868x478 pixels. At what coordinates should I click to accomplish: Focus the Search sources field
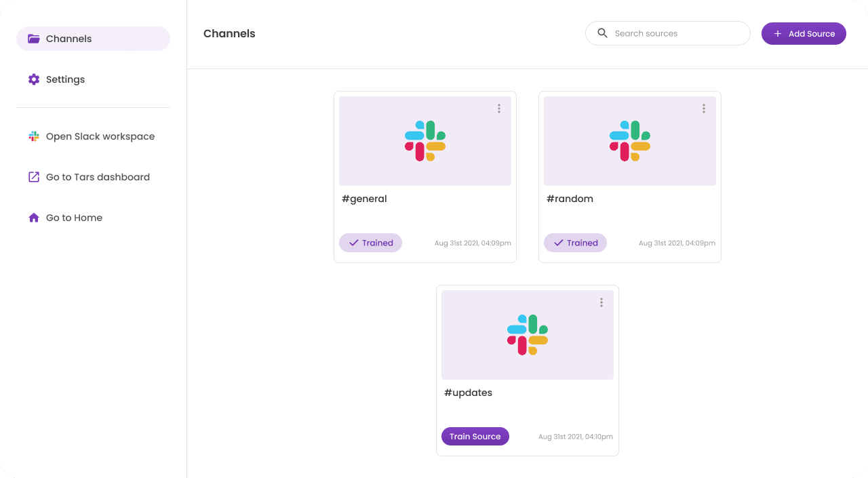point(668,33)
